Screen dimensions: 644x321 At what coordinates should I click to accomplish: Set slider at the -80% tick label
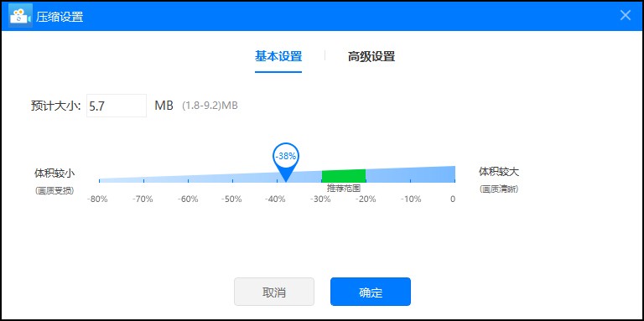[97, 199]
